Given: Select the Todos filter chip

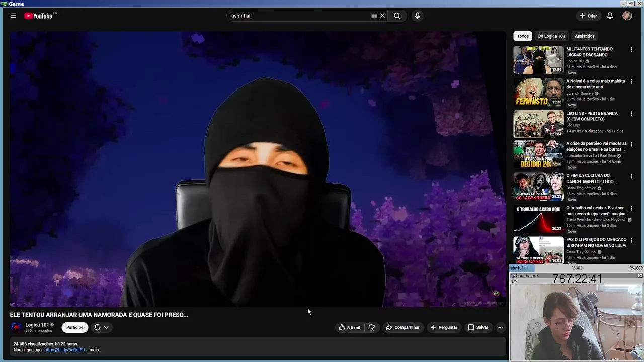Looking at the screenshot, I should [x=523, y=36].
